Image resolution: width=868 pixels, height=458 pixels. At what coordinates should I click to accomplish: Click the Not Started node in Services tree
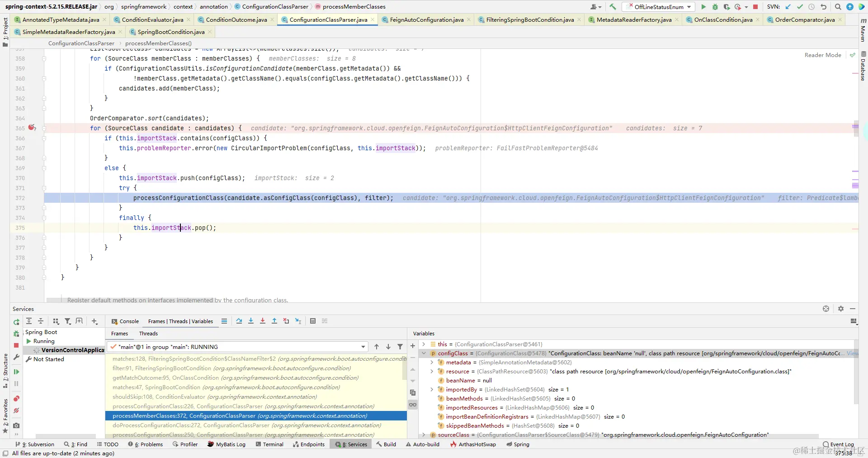click(x=45, y=359)
